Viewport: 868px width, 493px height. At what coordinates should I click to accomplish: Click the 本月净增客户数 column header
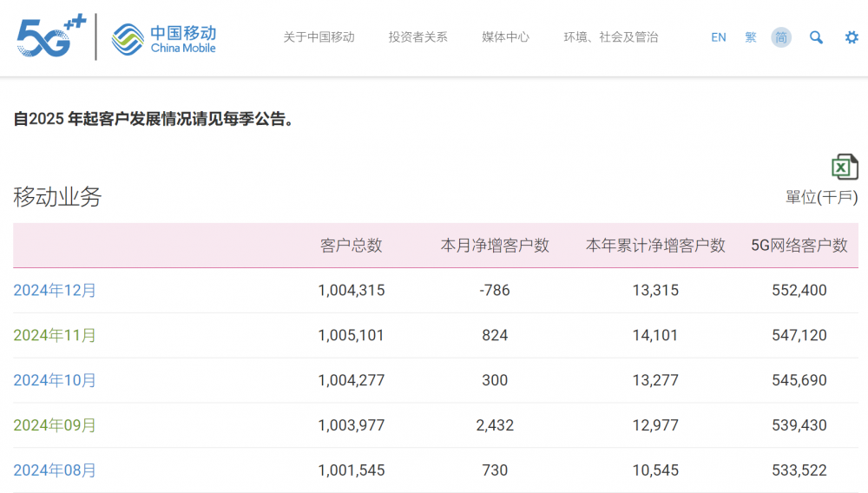click(495, 245)
